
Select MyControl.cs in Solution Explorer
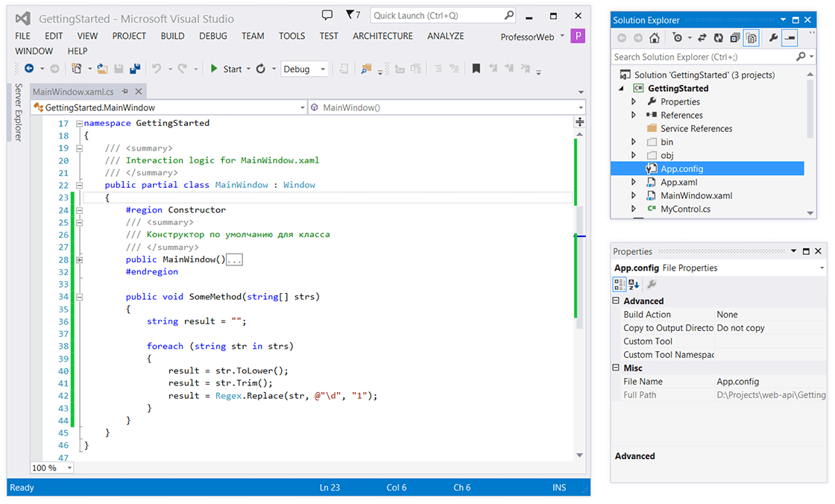pyautogui.click(x=685, y=209)
